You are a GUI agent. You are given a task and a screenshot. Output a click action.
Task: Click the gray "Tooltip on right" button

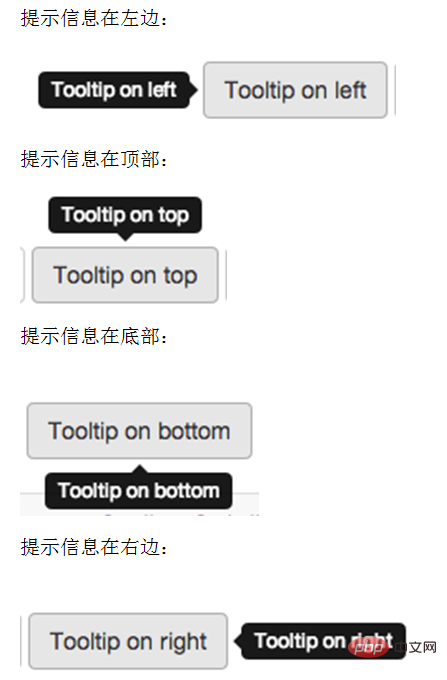pos(128,641)
